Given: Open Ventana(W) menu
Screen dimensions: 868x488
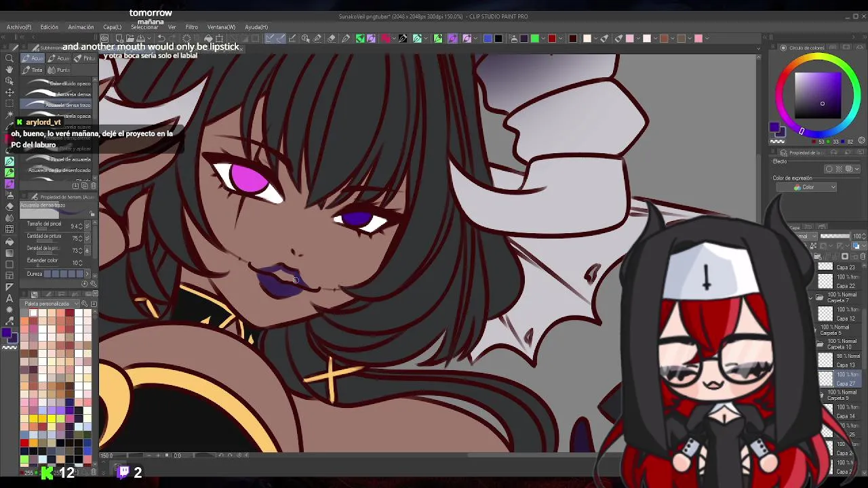Looking at the screenshot, I should 221,27.
